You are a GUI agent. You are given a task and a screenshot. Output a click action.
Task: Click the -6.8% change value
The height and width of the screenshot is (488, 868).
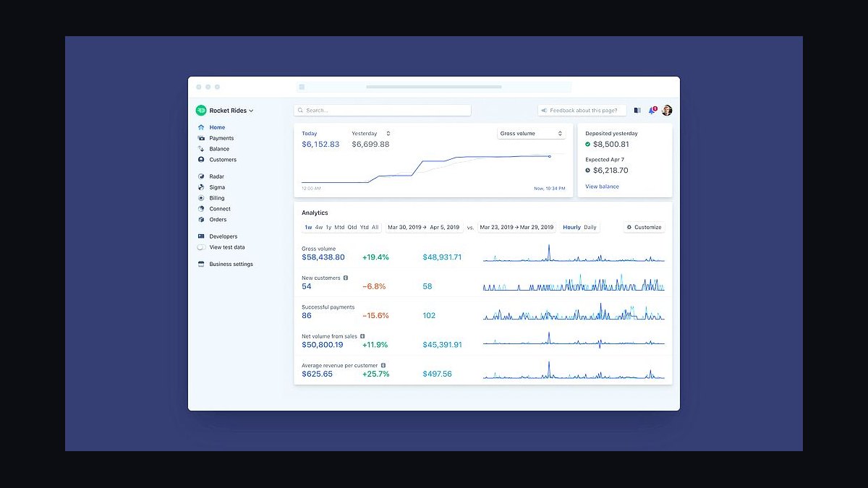tap(374, 286)
